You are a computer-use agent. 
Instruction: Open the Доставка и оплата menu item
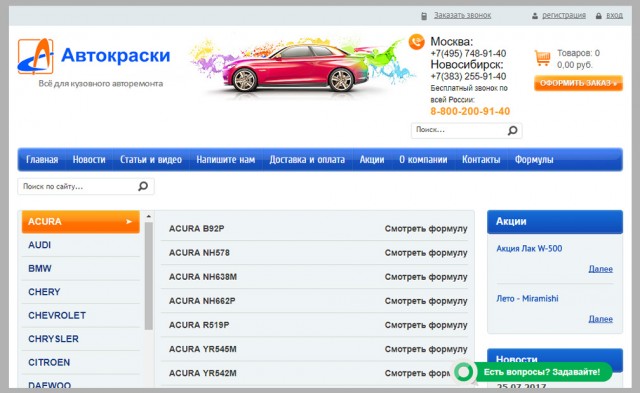pos(307,160)
